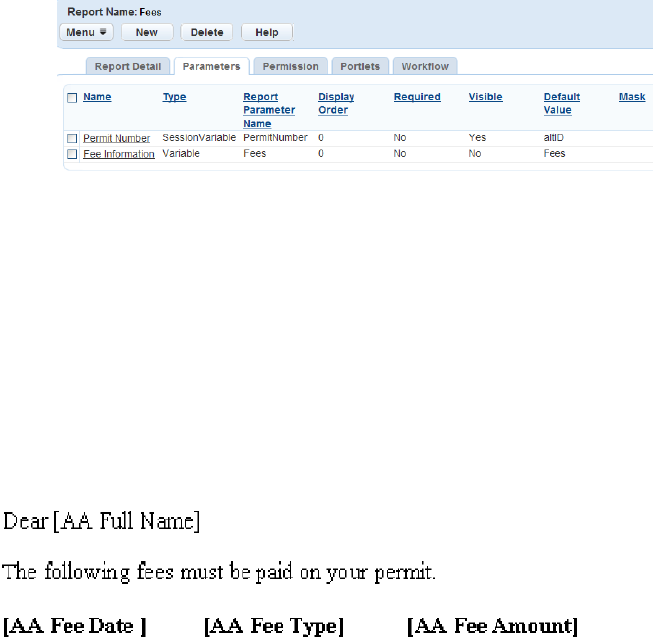Open the Permit Number parameter link
The width and height of the screenshot is (653, 643).
tap(117, 138)
